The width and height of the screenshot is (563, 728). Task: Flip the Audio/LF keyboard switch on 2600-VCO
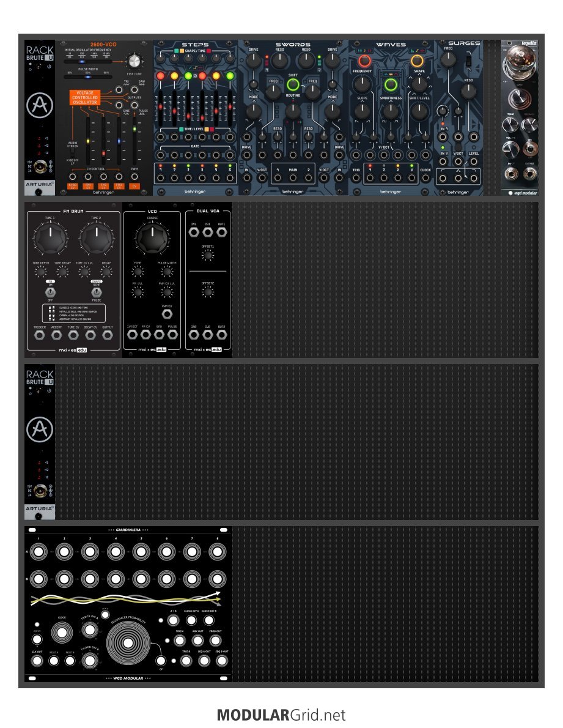(72, 153)
